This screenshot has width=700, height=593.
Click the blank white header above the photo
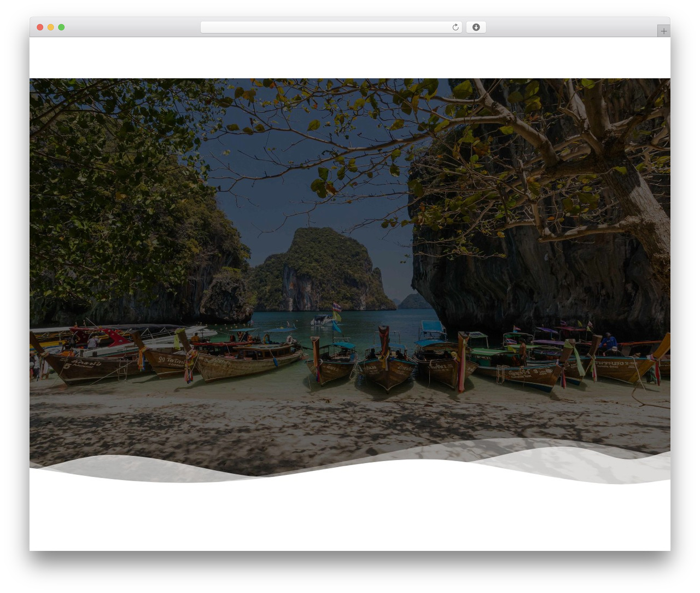point(350,57)
